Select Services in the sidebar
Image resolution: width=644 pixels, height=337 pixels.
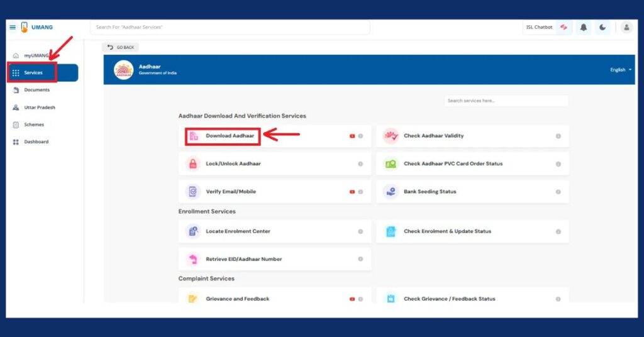coord(43,73)
